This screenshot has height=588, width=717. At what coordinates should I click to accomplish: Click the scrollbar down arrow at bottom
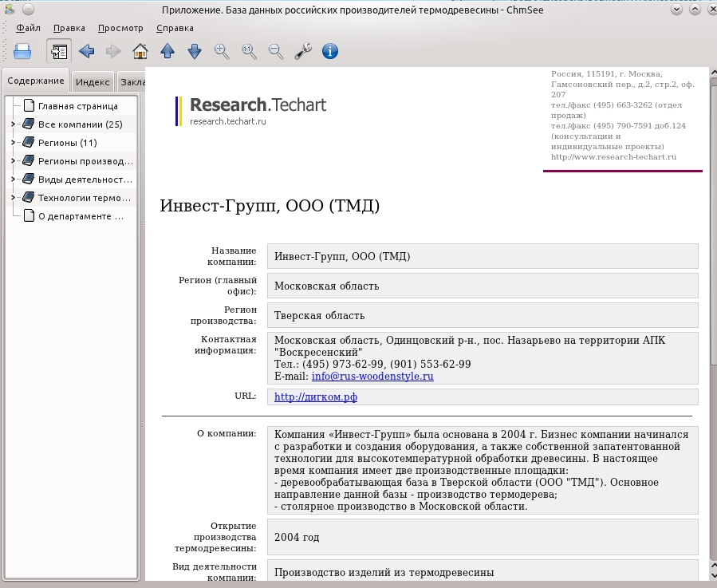(713, 574)
